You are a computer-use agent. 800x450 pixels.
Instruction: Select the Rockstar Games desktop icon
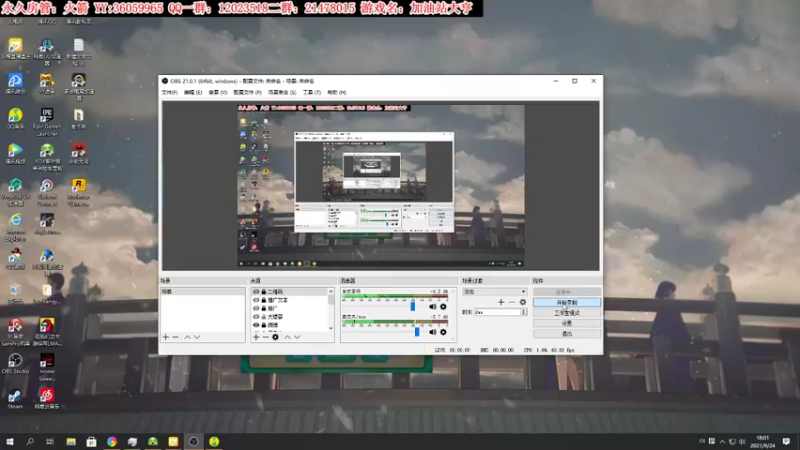pyautogui.click(x=78, y=192)
